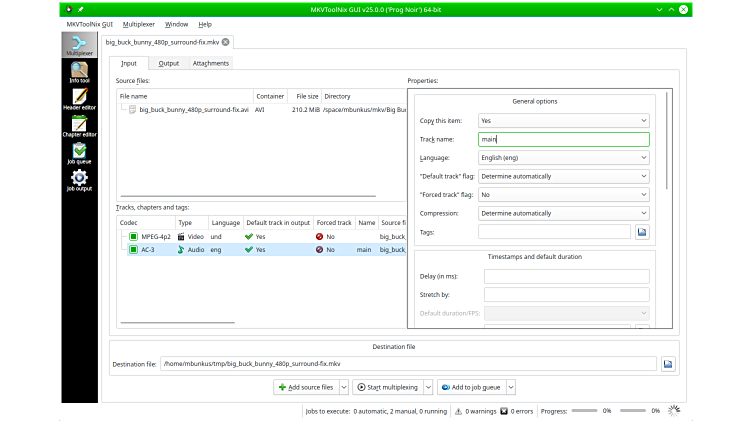The image size is (752, 423).
Task: Open the Multiplexer tool in sidebar
Action: 79,46
